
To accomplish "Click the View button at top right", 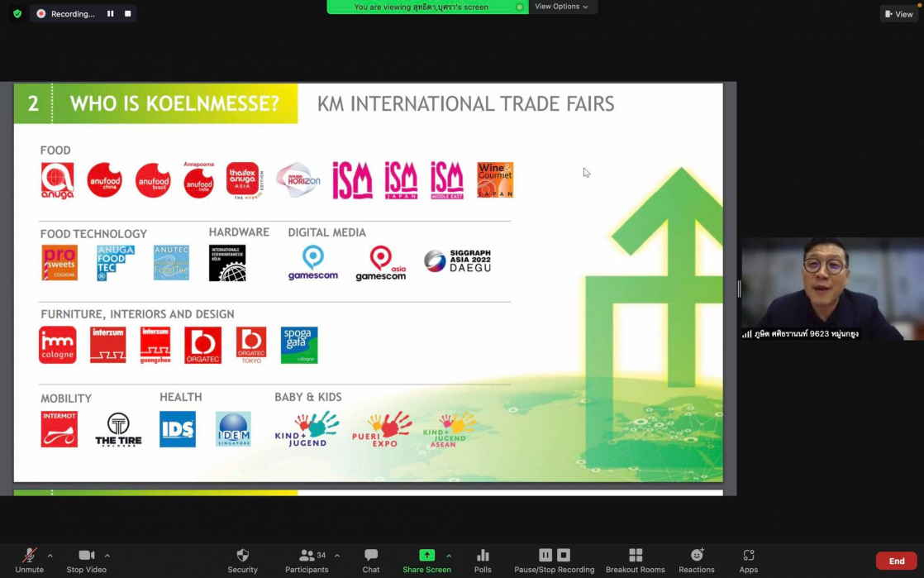I will (x=899, y=14).
